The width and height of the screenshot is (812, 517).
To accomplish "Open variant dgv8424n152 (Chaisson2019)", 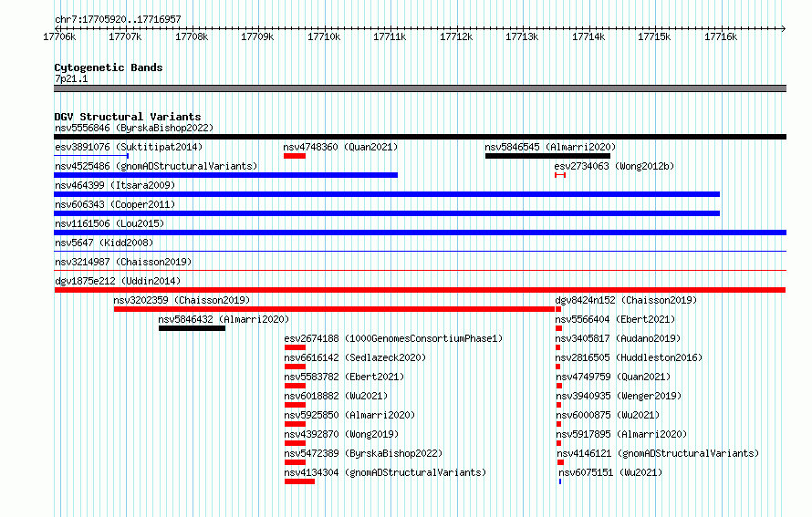I will 626,300.
